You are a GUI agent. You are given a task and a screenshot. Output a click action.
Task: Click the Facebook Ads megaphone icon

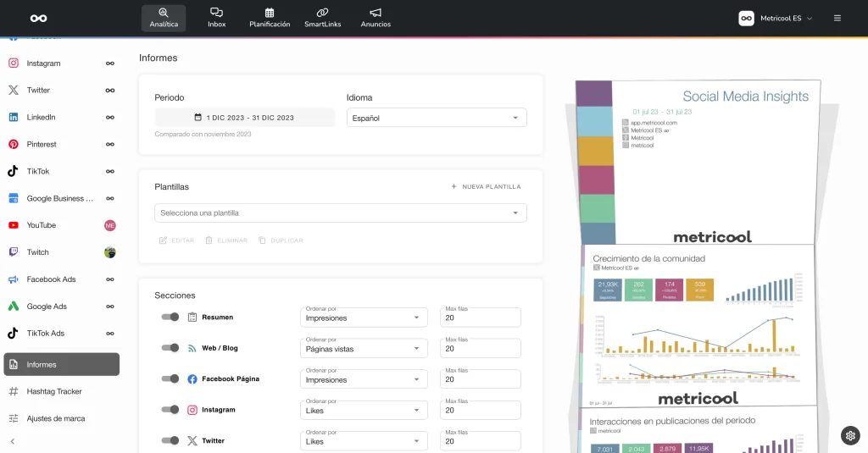coord(14,279)
